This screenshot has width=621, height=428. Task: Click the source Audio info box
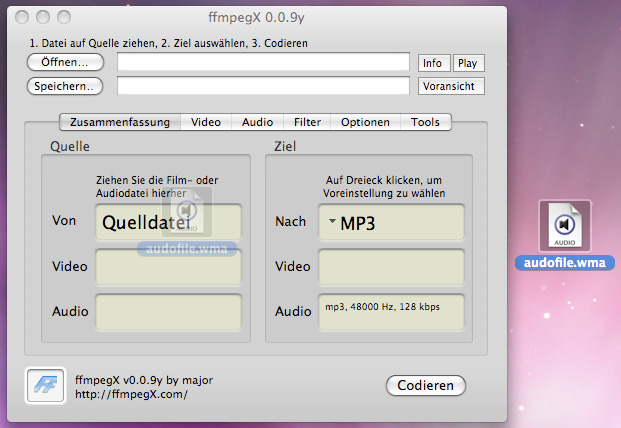168,312
